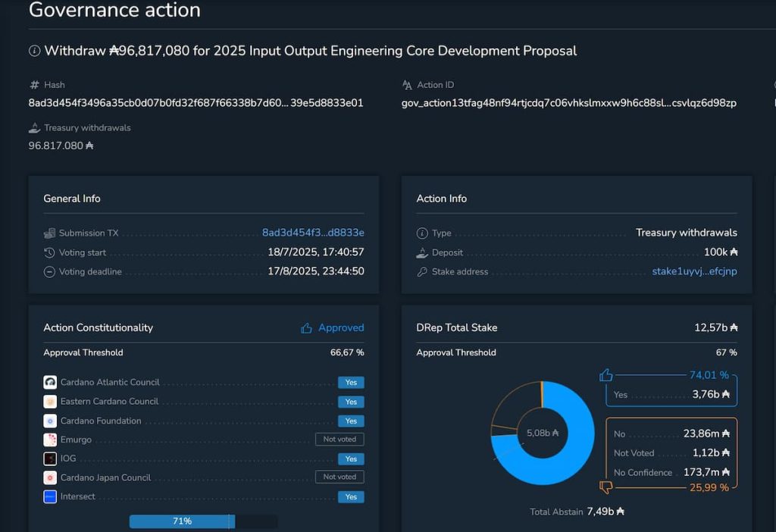Click the Not voted badge for Cardano Japan Council
Image resolution: width=776 pixels, height=532 pixels.
pyautogui.click(x=339, y=477)
